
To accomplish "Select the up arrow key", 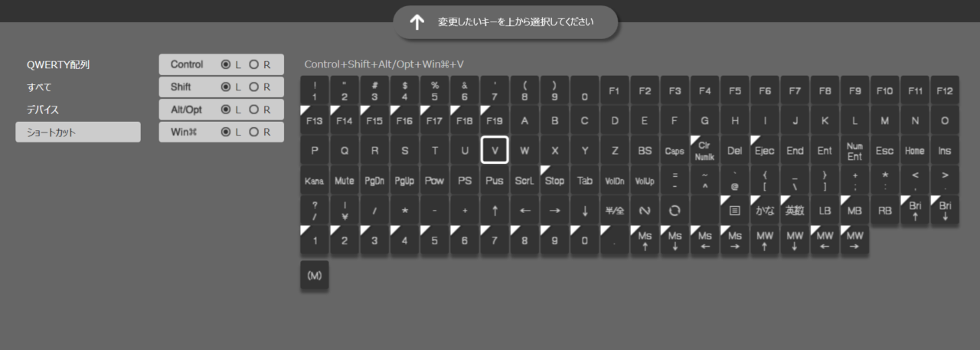I will coord(495,211).
